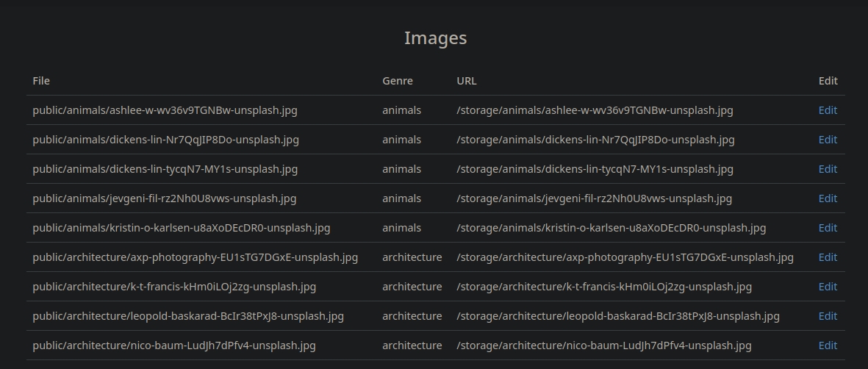Edit the dickens-lin-Nr7QqJIP8Do image entry
This screenshot has height=369, width=868.
[x=828, y=140]
